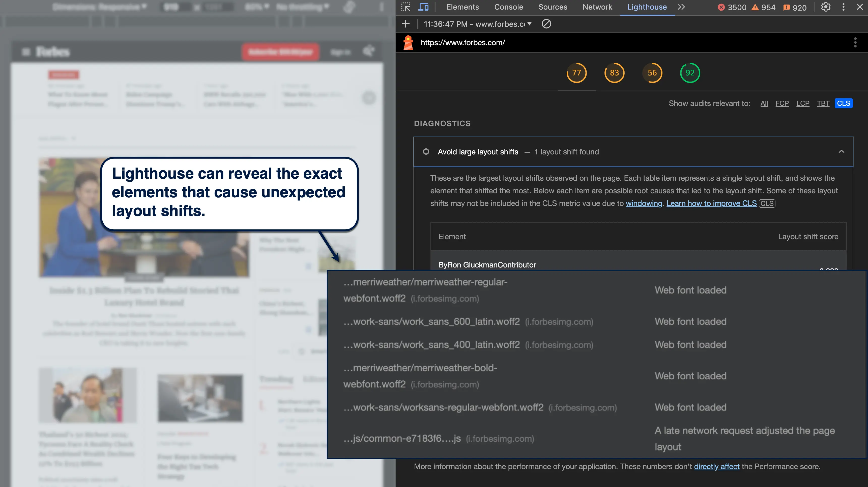Open the report selector dropdown 11:36:47 PM
The height and width of the screenshot is (487, 868).
click(x=477, y=24)
